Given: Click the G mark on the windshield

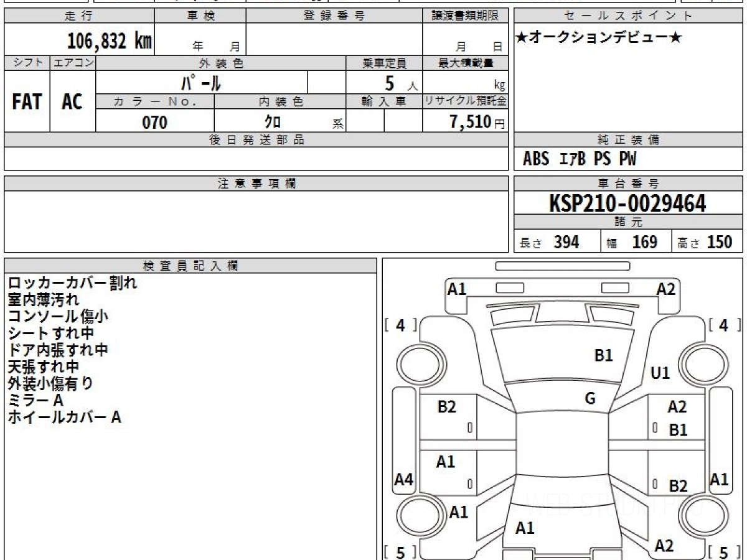Looking at the screenshot, I should pyautogui.click(x=590, y=399).
